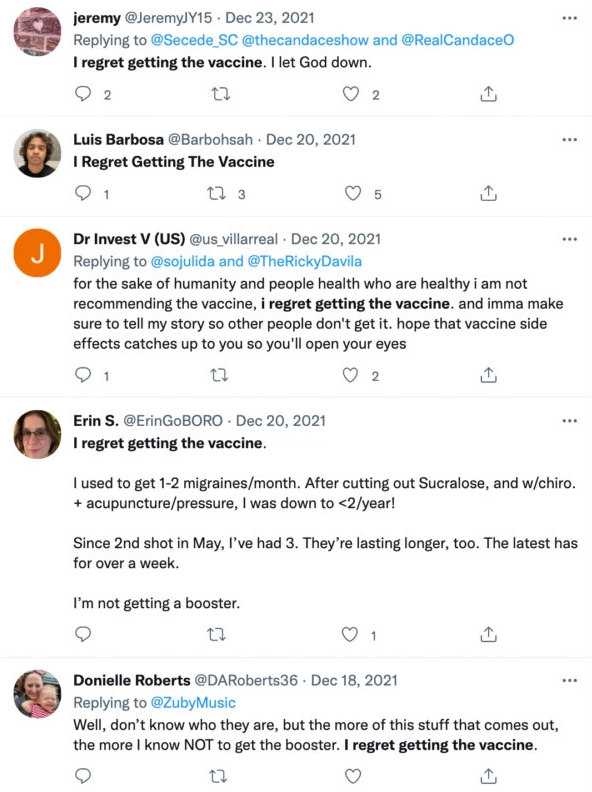The width and height of the screenshot is (592, 792).
Task: Like Donielle Roberts' tweet
Action: [x=353, y=776]
